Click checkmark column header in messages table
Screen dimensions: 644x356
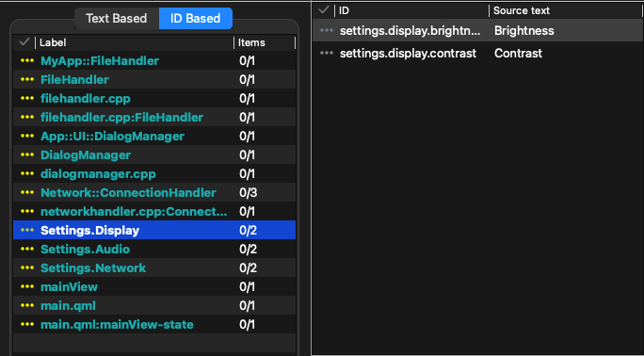[325, 10]
